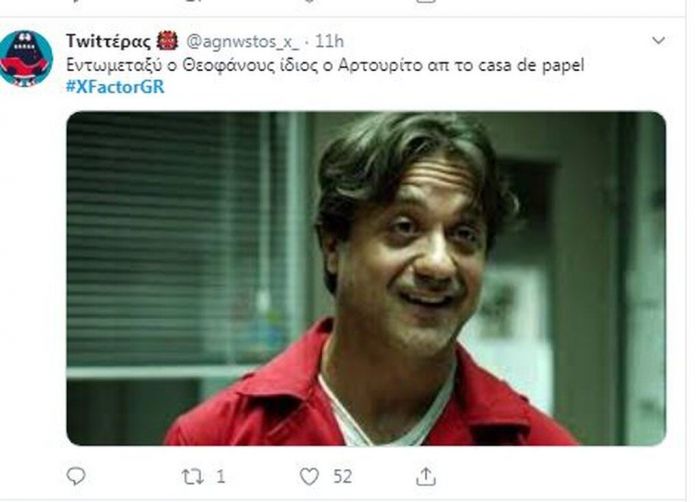Open the tweet permalink via 11h timestamp
Viewport: 700px width, 502px height.
[329, 42]
